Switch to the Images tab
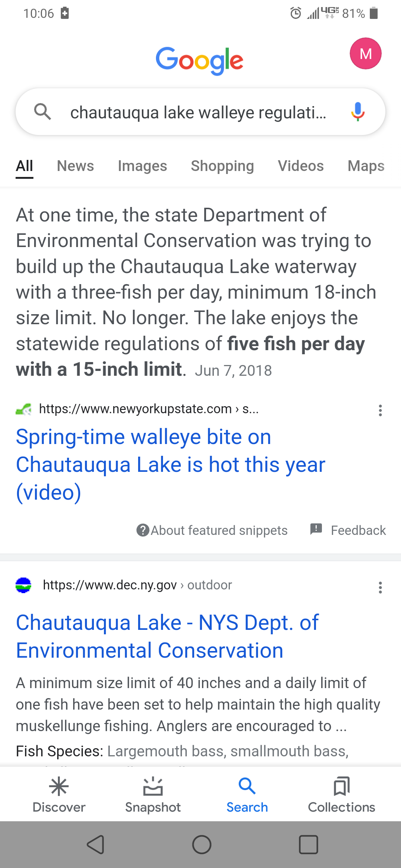The image size is (401, 868). coord(143,166)
